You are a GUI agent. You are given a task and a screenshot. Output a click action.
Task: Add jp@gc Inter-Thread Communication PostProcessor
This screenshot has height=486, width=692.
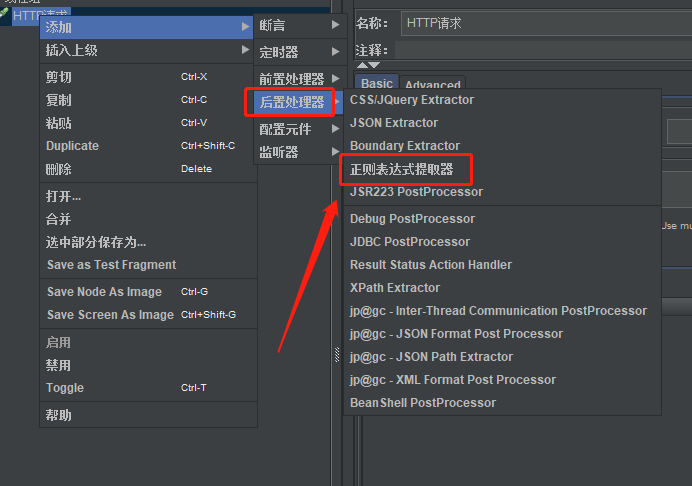pos(502,311)
